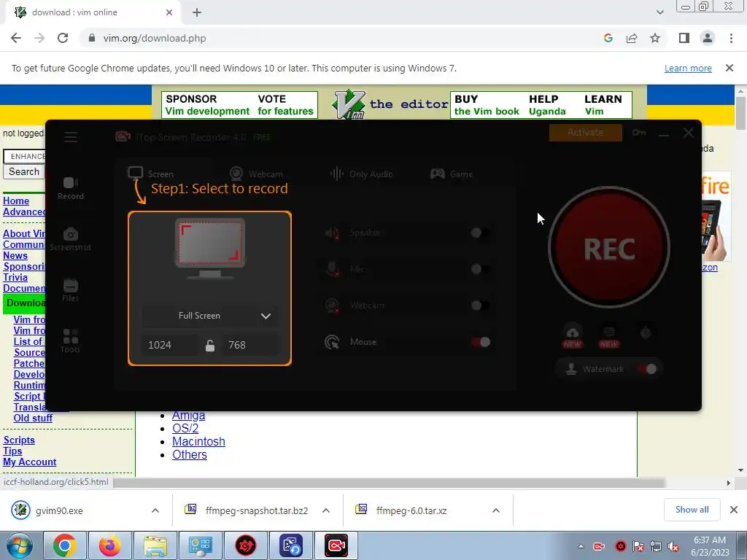Click the license key icon next to Activate
This screenshot has width=747, height=560.
tap(639, 133)
